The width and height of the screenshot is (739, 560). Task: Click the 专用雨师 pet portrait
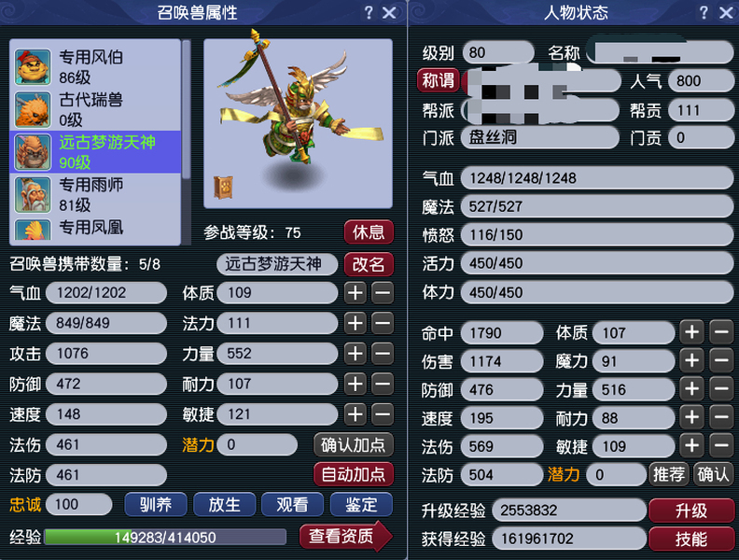click(x=33, y=195)
